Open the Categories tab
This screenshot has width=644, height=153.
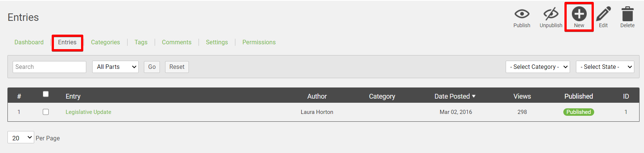tap(105, 42)
